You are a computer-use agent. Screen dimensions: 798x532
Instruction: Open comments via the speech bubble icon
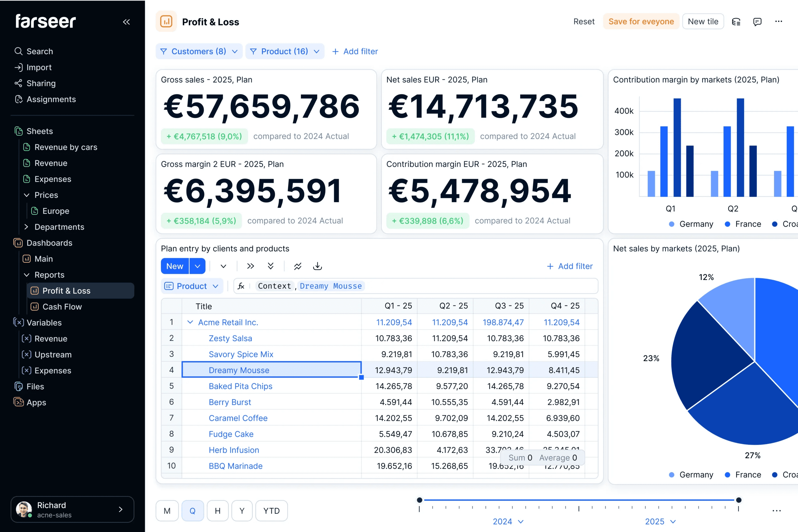pos(757,22)
